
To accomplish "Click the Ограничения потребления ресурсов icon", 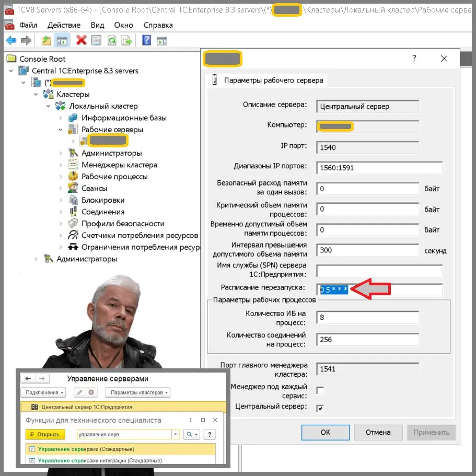I will (x=73, y=247).
